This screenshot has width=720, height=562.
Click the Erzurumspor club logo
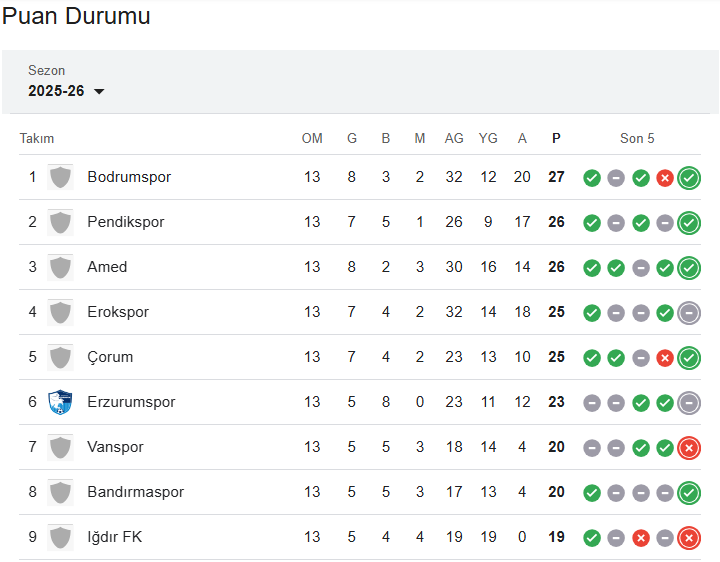click(61, 402)
